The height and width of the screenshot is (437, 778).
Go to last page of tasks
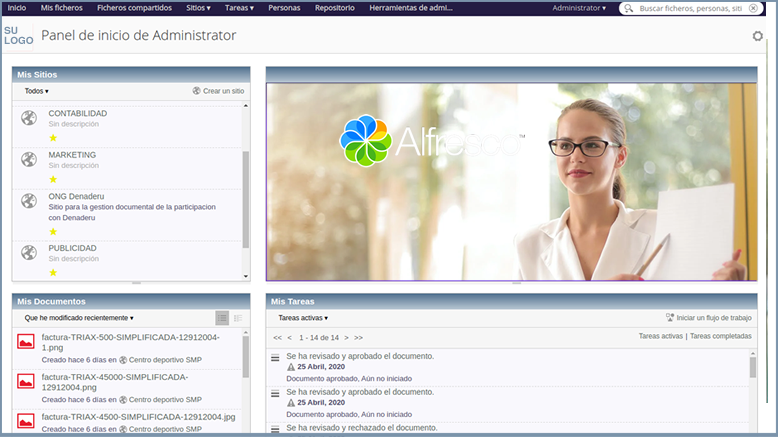click(x=358, y=337)
